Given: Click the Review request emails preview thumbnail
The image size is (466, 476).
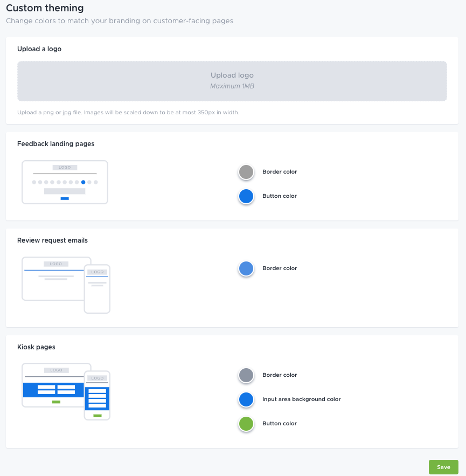Looking at the screenshot, I should pos(66,285).
